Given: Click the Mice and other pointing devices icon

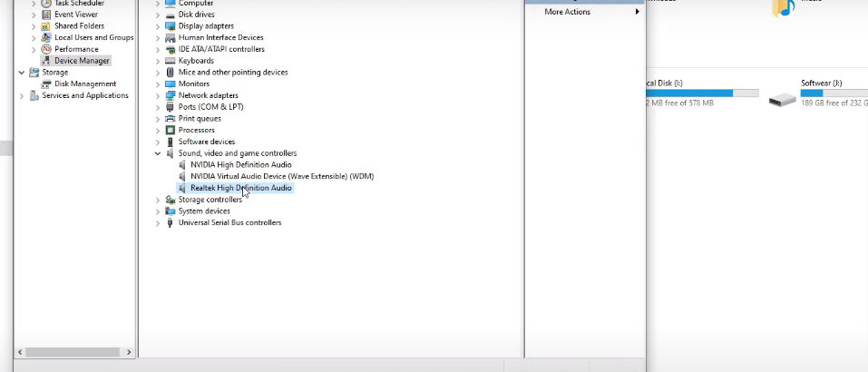Looking at the screenshot, I should (x=171, y=73).
